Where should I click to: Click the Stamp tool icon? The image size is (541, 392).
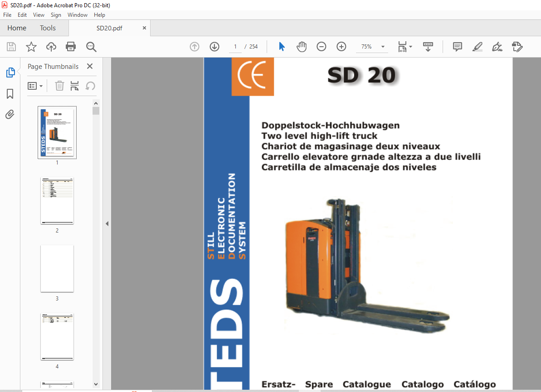tap(517, 47)
